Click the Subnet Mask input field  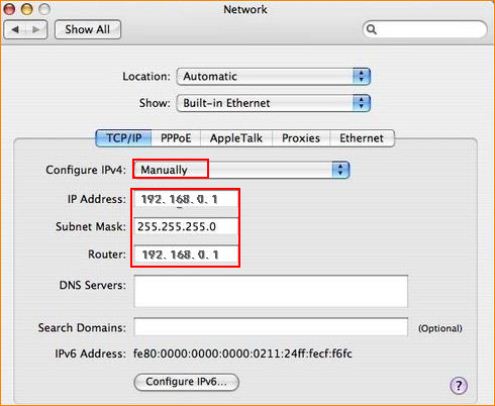(186, 227)
